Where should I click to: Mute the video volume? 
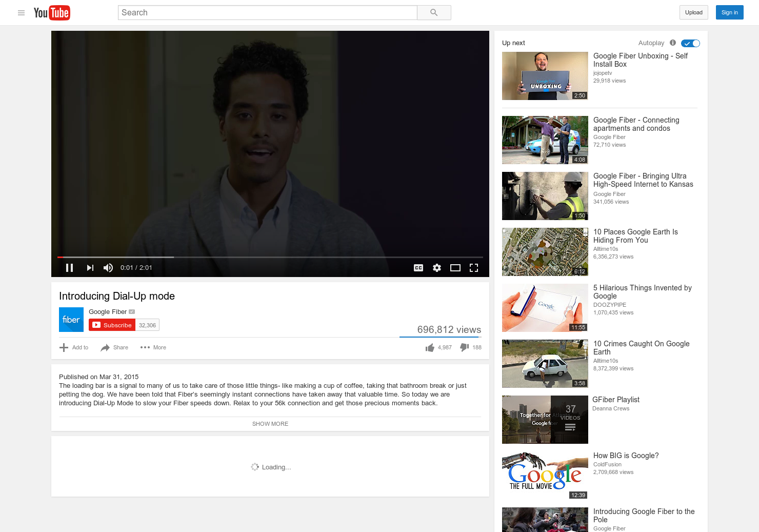108,268
